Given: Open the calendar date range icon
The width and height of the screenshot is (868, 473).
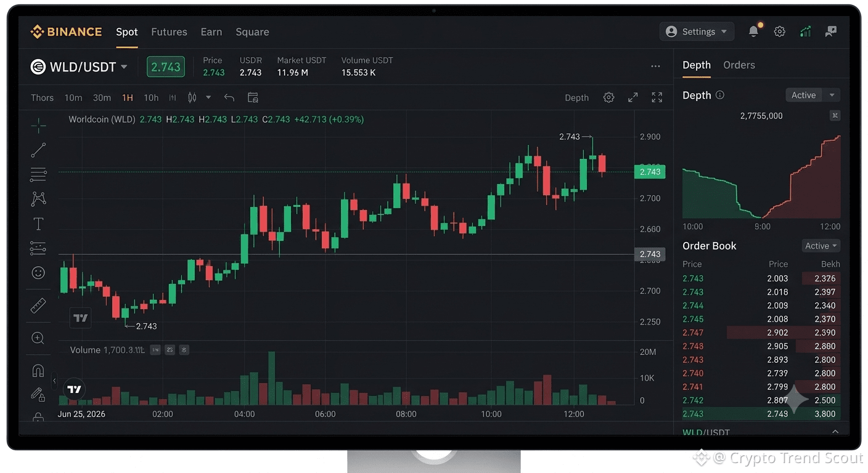Looking at the screenshot, I should point(253,97).
